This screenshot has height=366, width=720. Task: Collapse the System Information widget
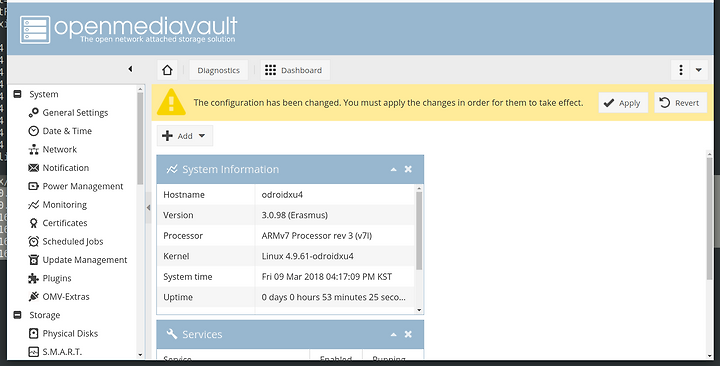click(394, 169)
